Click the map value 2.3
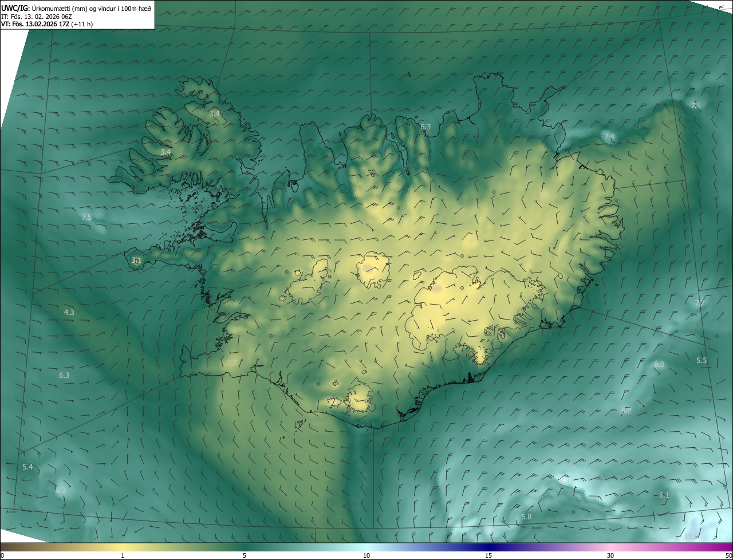This screenshot has width=733, height=560. pos(232,363)
